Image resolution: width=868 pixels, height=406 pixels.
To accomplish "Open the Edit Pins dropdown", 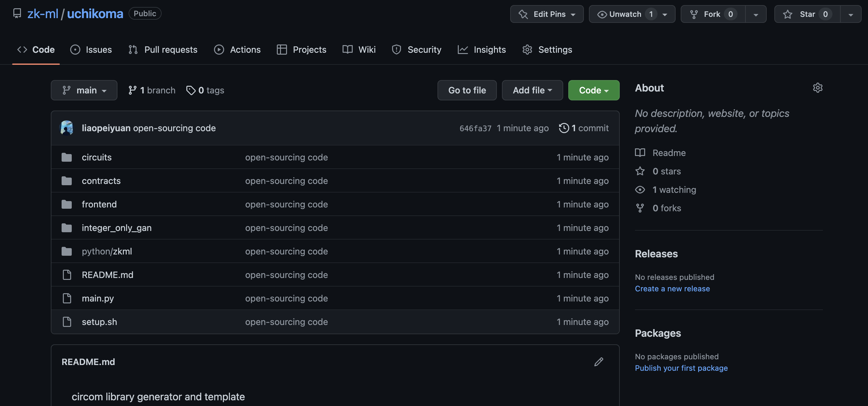I will coord(546,14).
